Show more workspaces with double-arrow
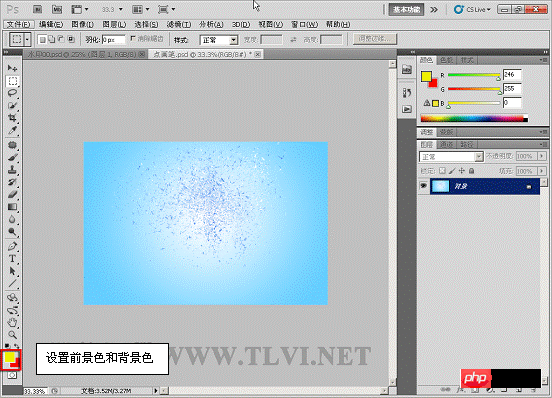This screenshot has width=552, height=398. 434,10
